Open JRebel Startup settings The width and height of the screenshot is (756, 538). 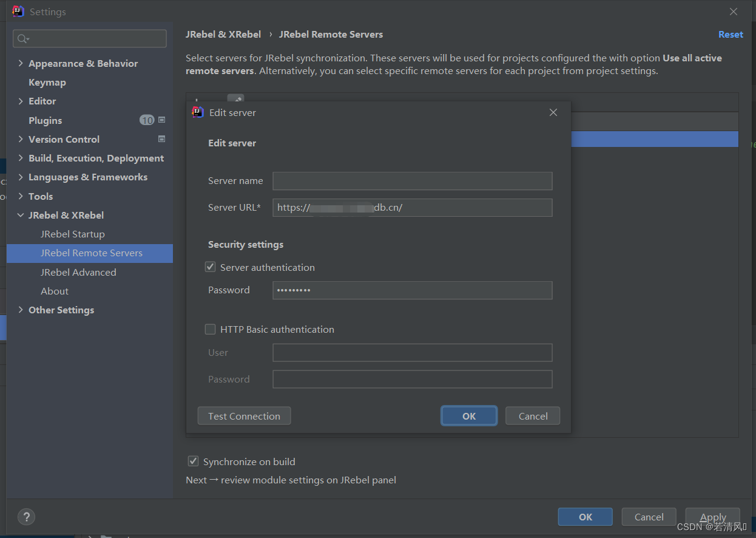(73, 234)
